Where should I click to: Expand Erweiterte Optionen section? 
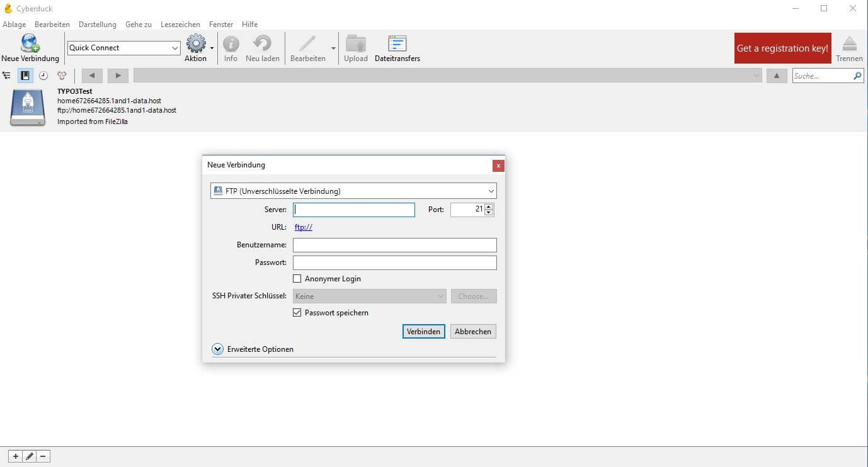click(x=218, y=349)
